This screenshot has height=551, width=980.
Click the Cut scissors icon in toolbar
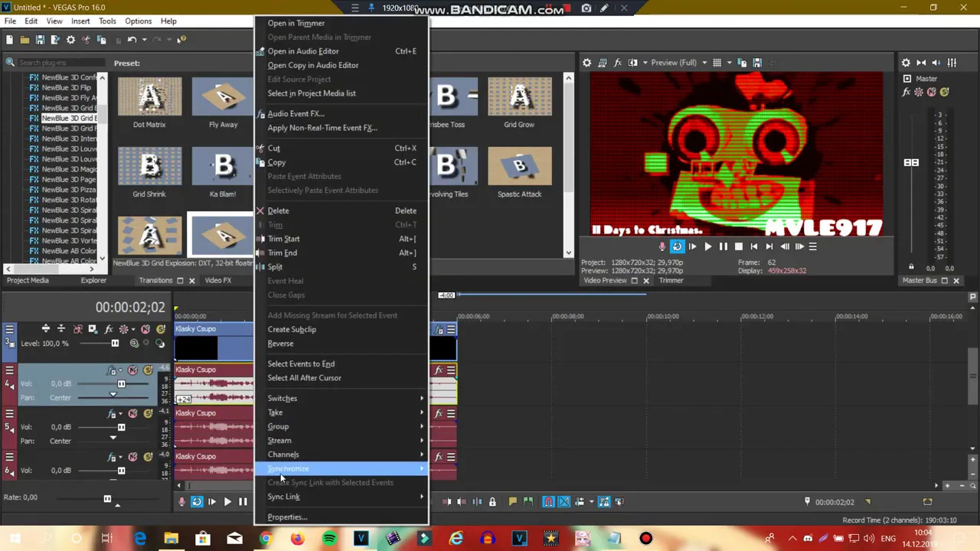86,40
